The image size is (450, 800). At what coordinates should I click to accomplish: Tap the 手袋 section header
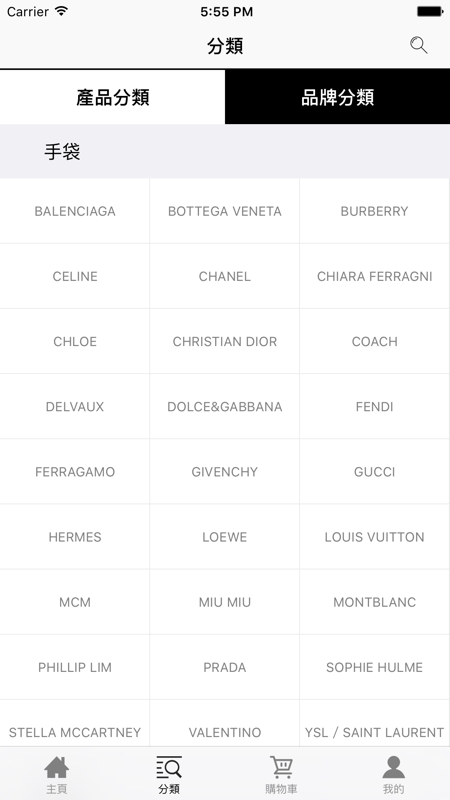tap(225, 152)
